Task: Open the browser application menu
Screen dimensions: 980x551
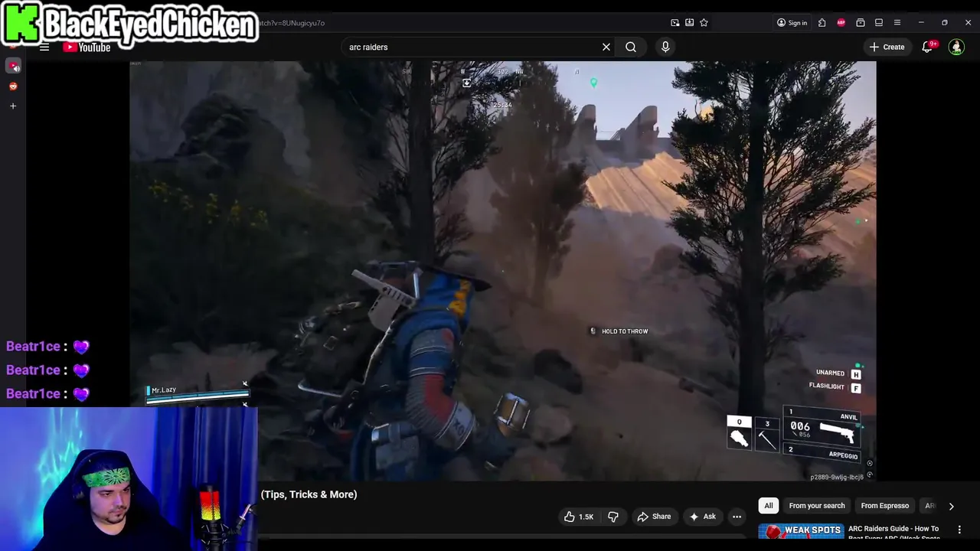Action: [897, 23]
